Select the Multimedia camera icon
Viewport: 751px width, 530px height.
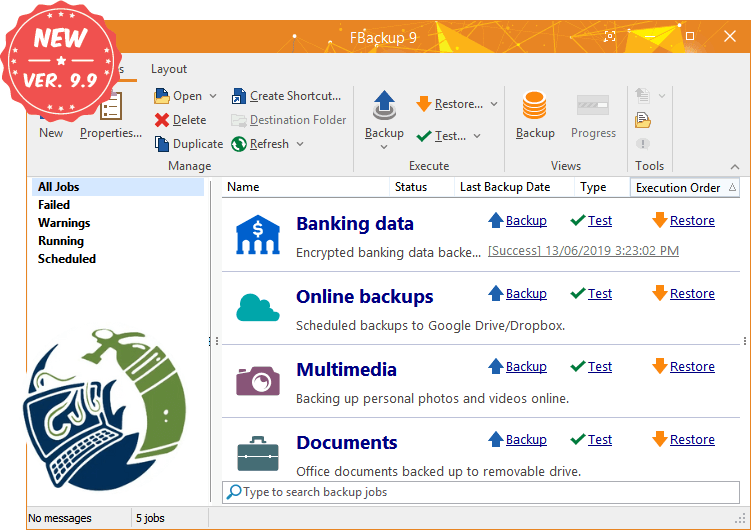click(x=258, y=381)
